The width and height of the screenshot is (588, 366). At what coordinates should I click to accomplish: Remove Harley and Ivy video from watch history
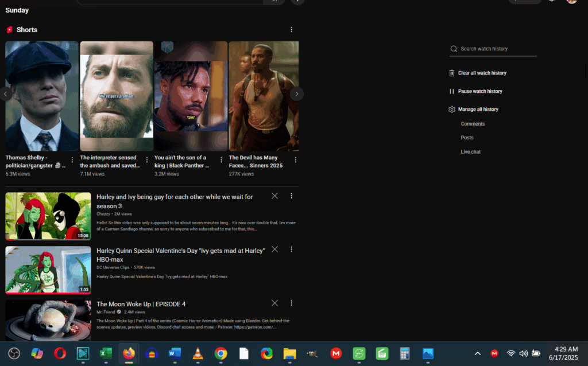(x=275, y=196)
